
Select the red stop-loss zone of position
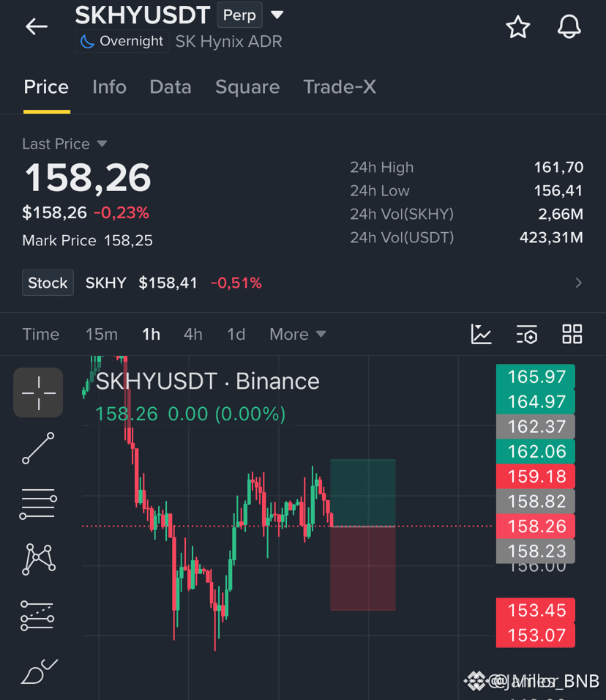tap(363, 569)
